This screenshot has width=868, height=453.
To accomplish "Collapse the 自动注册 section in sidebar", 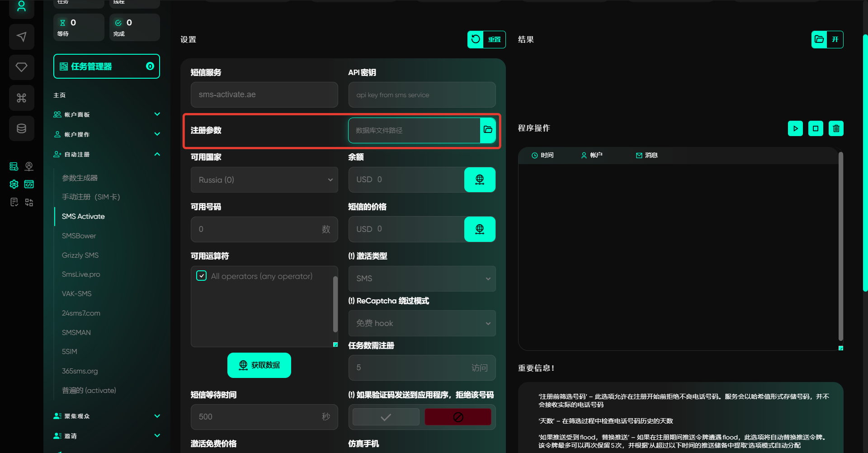I will tap(157, 154).
